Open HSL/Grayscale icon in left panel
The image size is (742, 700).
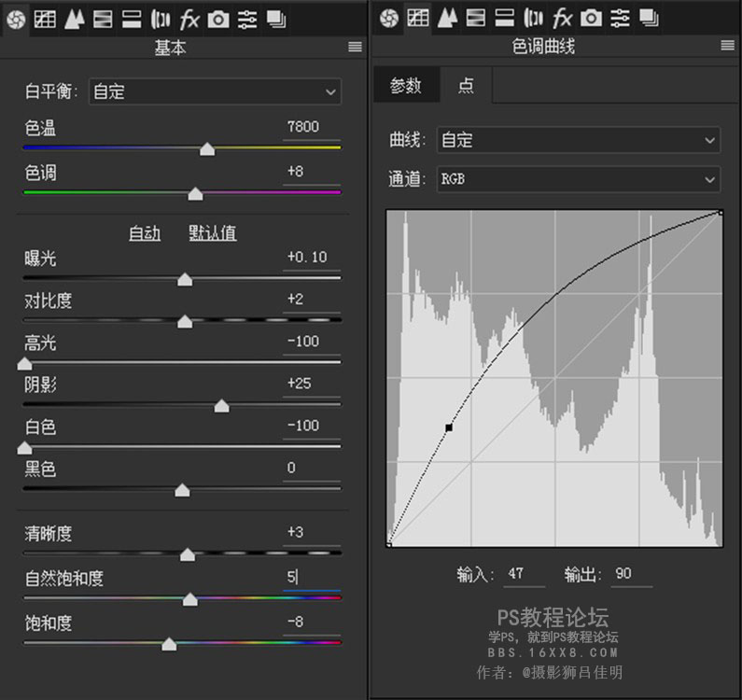point(103,20)
